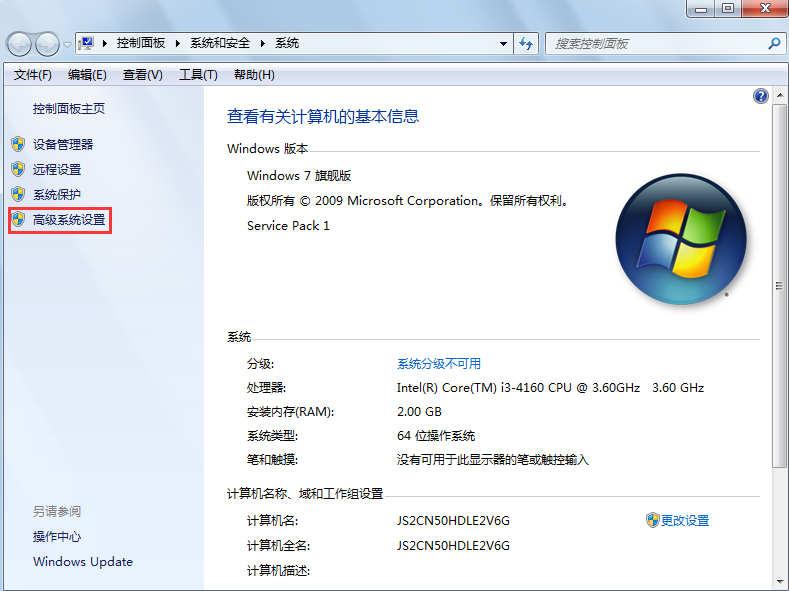Click the search magnifier icon
Screen dimensions: 789x591
(773, 44)
